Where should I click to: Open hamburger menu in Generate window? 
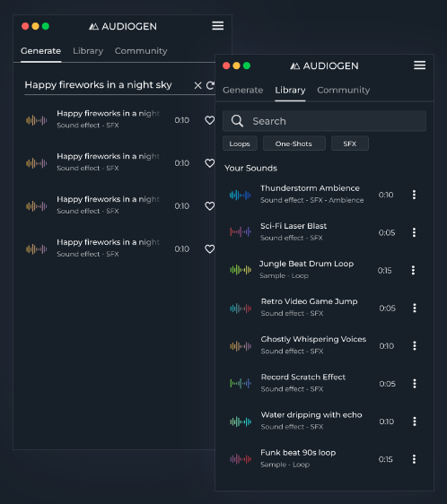click(218, 26)
